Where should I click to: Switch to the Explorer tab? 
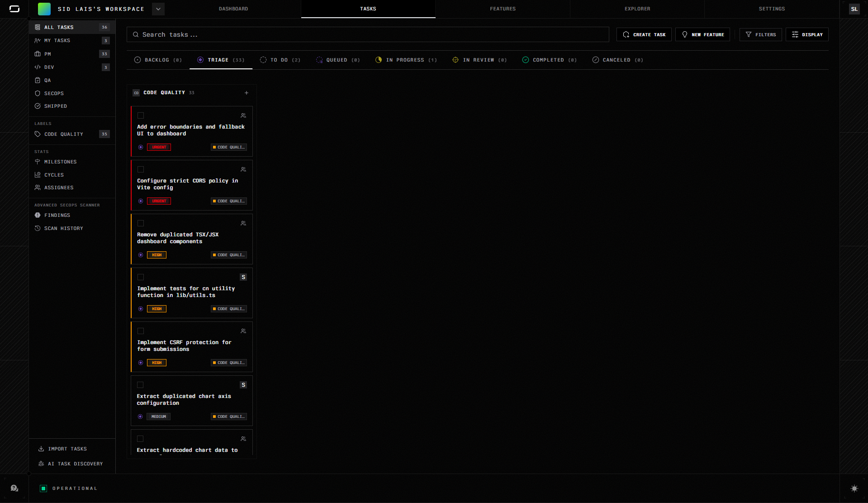pyautogui.click(x=637, y=9)
